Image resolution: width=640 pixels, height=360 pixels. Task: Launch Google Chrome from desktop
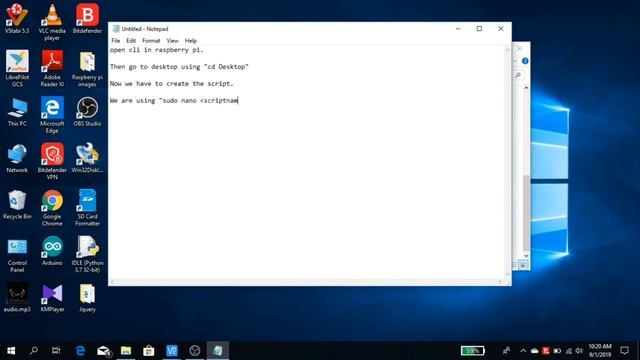(x=52, y=208)
